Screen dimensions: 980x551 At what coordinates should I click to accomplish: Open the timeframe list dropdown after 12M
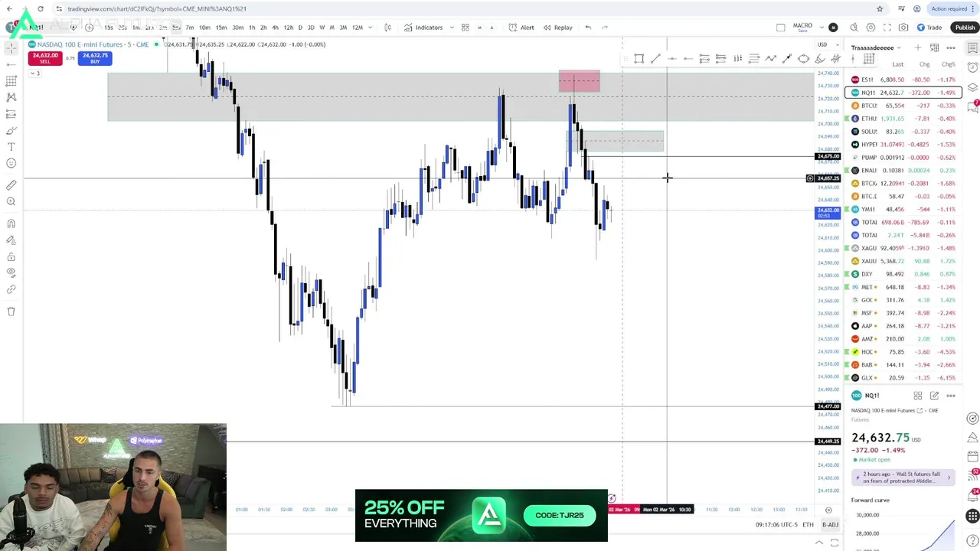click(371, 28)
